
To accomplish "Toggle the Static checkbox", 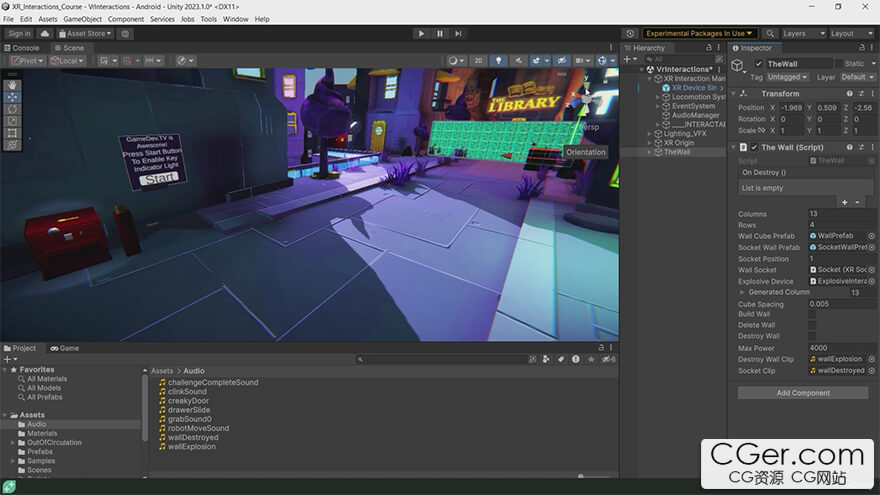I will pos(840,64).
